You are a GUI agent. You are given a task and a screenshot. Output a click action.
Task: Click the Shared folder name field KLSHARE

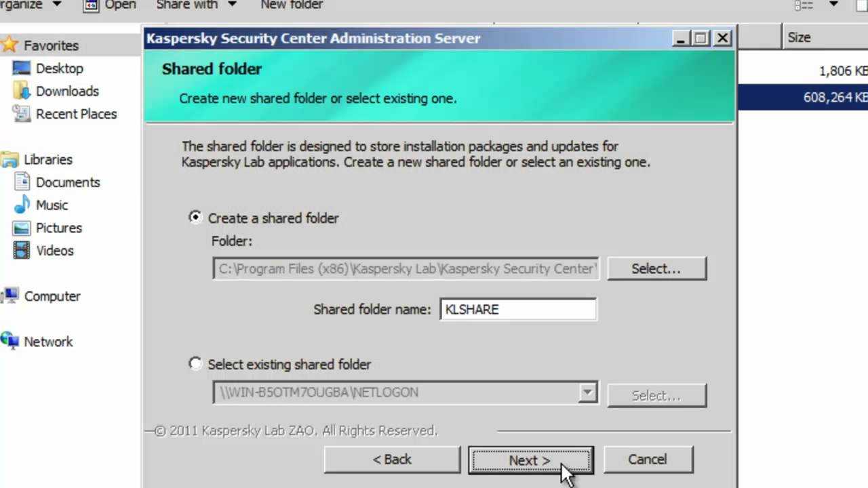(x=518, y=309)
